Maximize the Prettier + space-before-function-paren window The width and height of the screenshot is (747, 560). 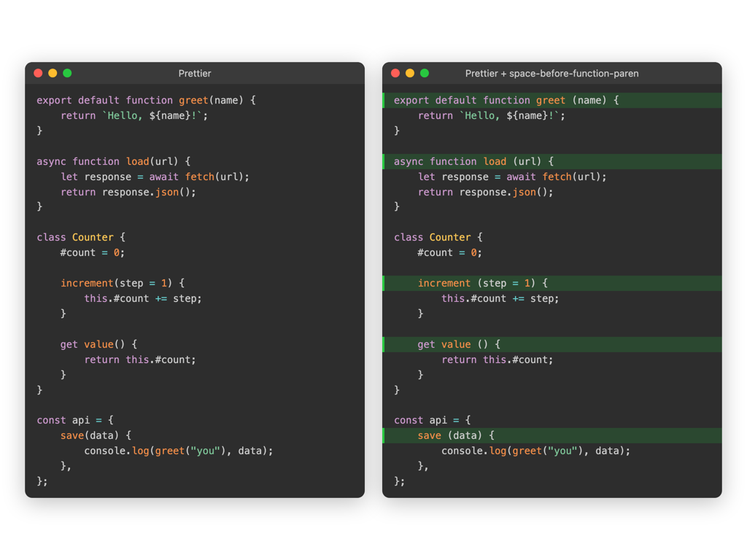[x=425, y=73]
